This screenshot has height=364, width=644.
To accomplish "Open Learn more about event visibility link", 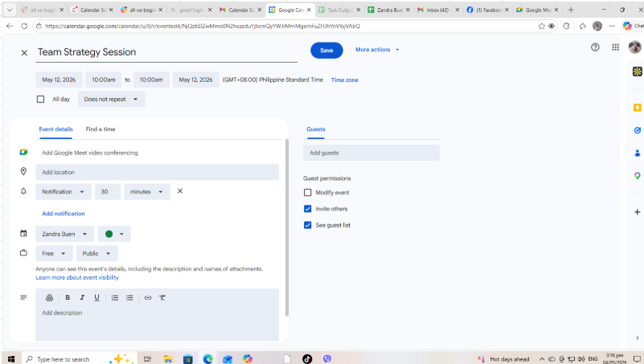I will pyautogui.click(x=77, y=277).
